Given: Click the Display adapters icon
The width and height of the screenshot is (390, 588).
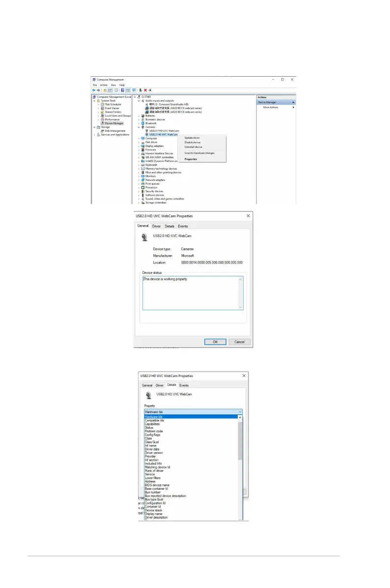Looking at the screenshot, I should (x=143, y=146).
